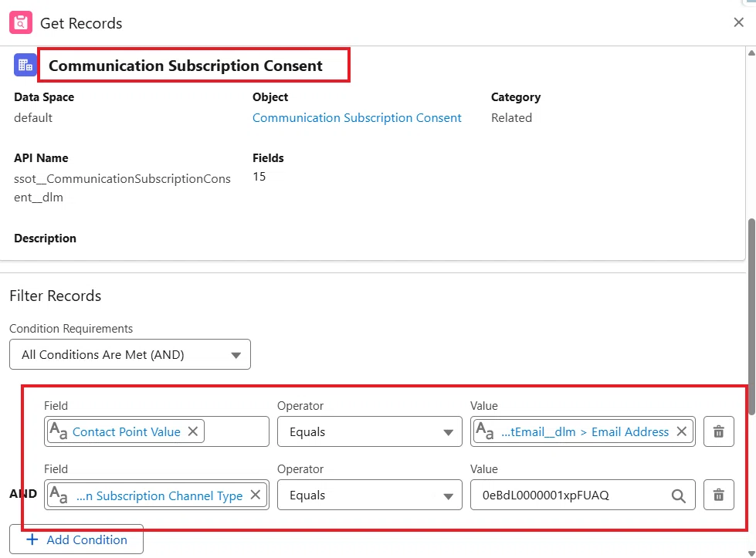Click the Communication Subscription Consent heading

click(x=185, y=66)
